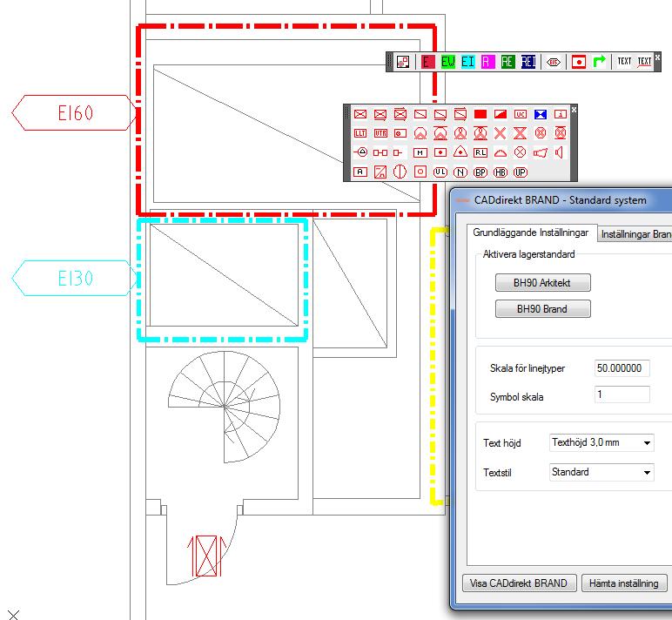Click the red E fire class icon

(427, 62)
